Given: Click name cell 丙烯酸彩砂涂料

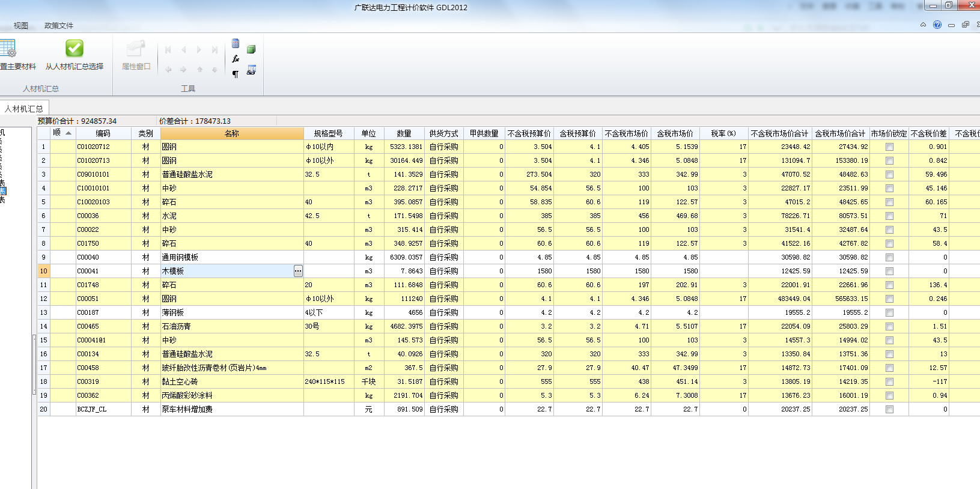Looking at the screenshot, I should 232,395.
